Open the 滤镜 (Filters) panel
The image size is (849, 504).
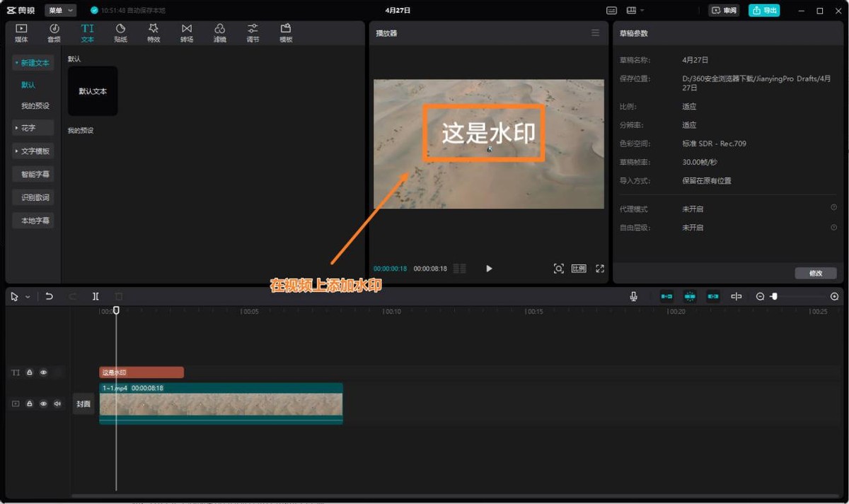219,33
